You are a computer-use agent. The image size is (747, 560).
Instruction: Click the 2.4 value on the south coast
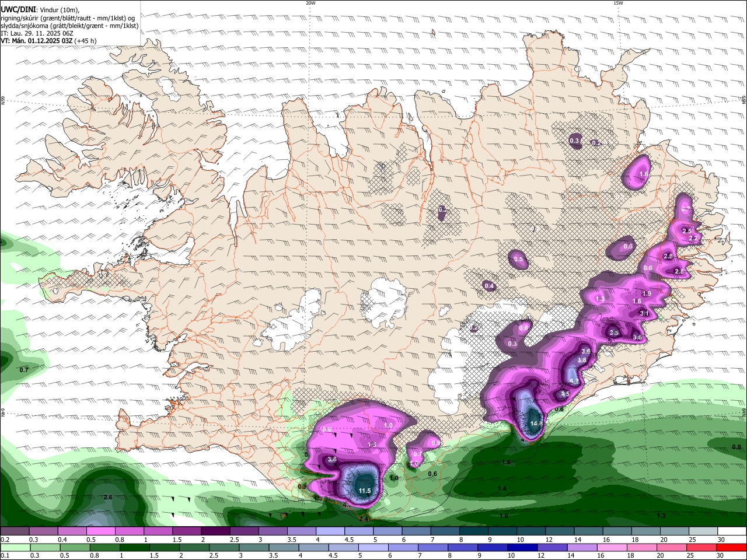pos(364,519)
